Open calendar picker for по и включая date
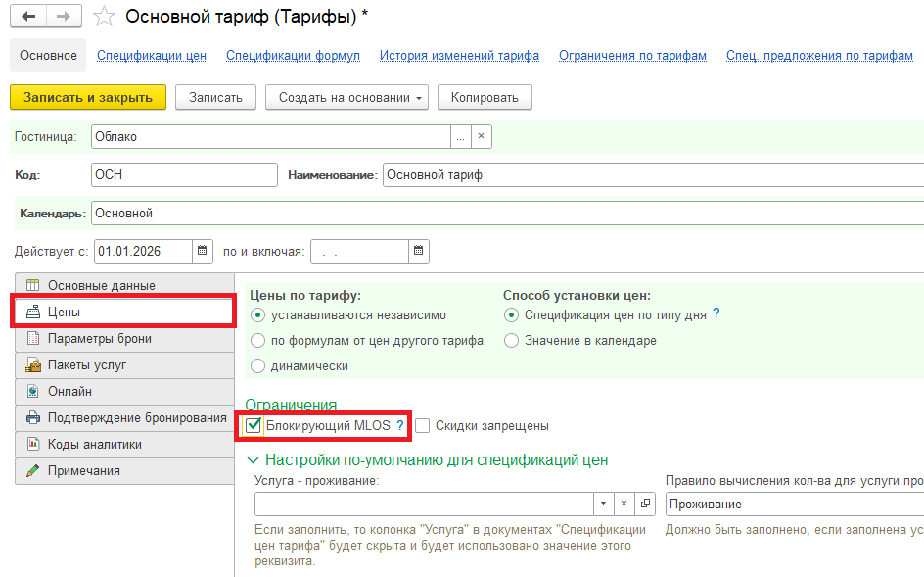924x577 pixels. click(x=418, y=251)
